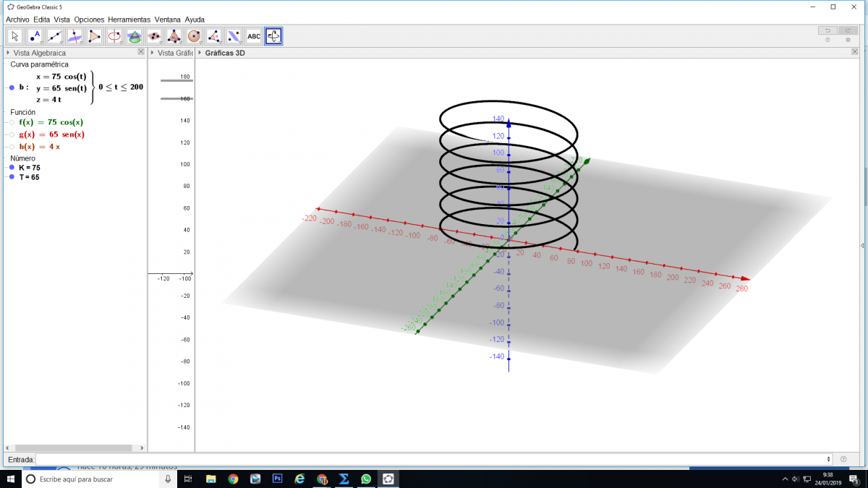
Task: Open the input bar symbol dropdown
Action: click(828, 459)
